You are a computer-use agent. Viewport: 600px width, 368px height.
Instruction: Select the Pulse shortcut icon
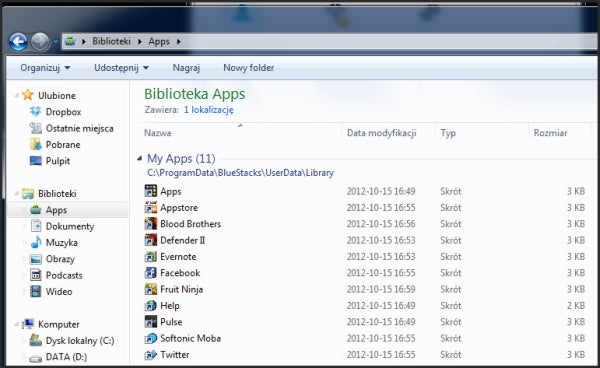click(x=151, y=322)
